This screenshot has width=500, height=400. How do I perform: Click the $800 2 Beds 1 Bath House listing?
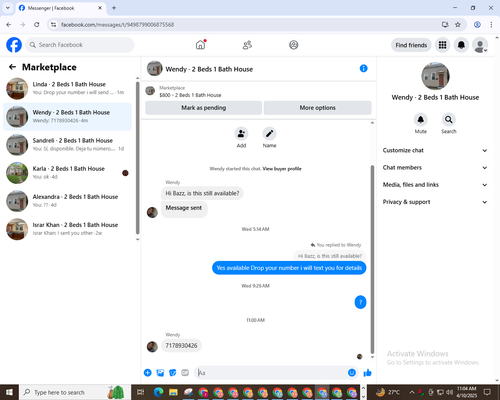(190, 95)
